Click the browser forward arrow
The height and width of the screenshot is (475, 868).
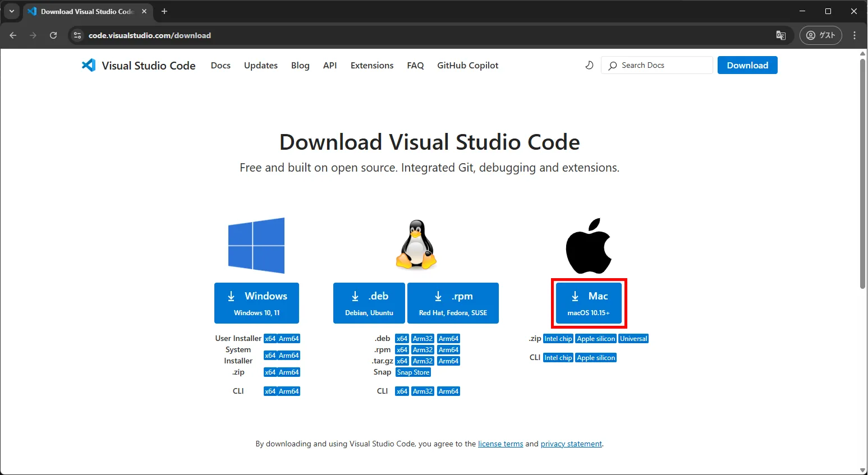(x=33, y=35)
